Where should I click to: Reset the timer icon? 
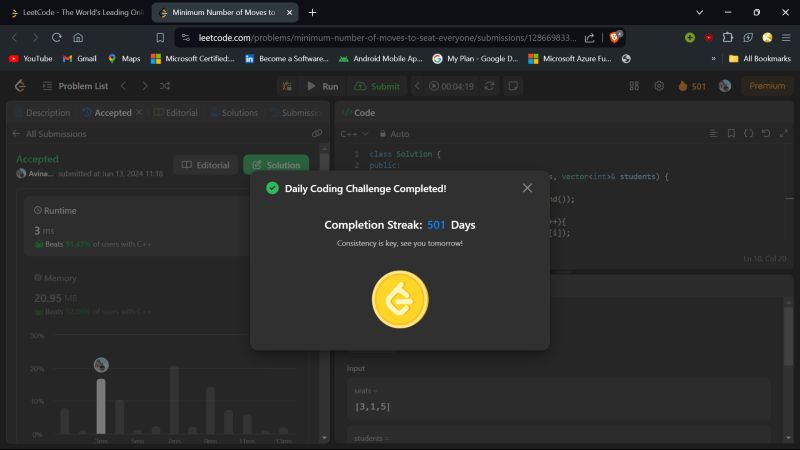click(x=489, y=86)
